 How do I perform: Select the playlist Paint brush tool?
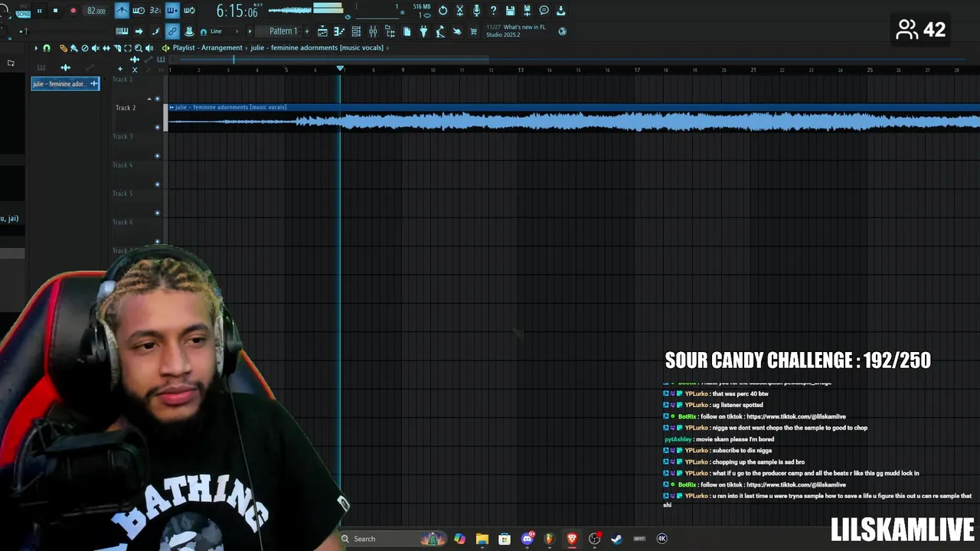pyautogui.click(x=74, y=48)
